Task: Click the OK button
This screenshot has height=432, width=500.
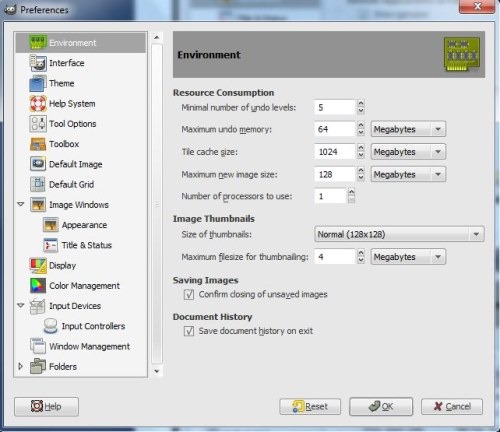Action: point(381,407)
